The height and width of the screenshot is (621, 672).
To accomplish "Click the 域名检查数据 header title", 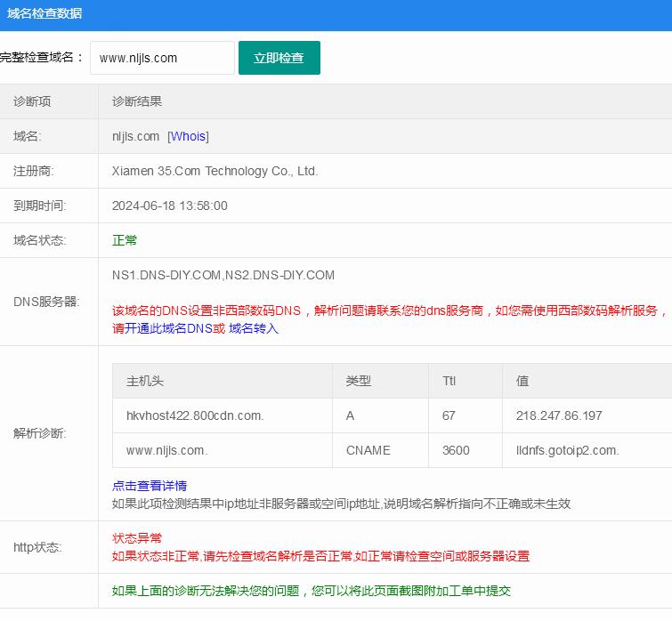I will 45,12.
